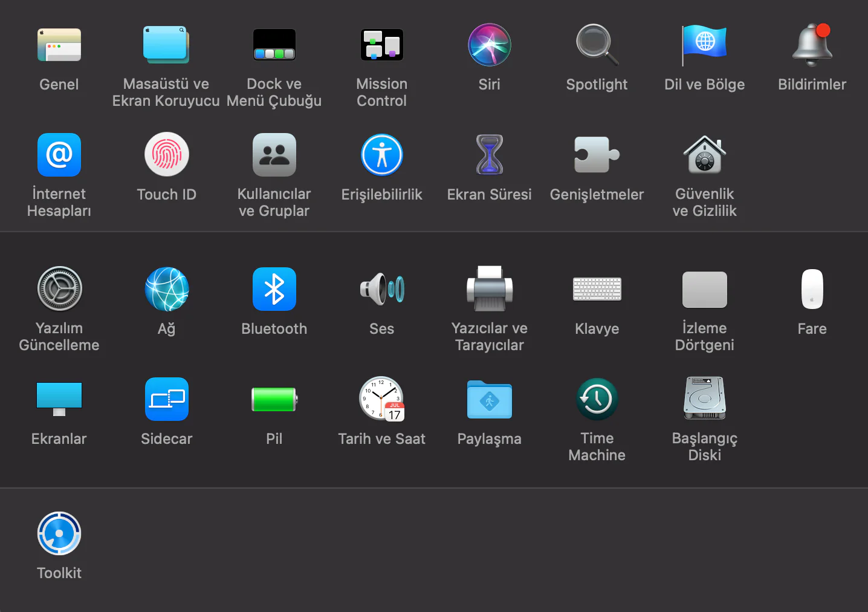Open Kullanıcılar ve Gruplar
The height and width of the screenshot is (612, 868).
274,155
